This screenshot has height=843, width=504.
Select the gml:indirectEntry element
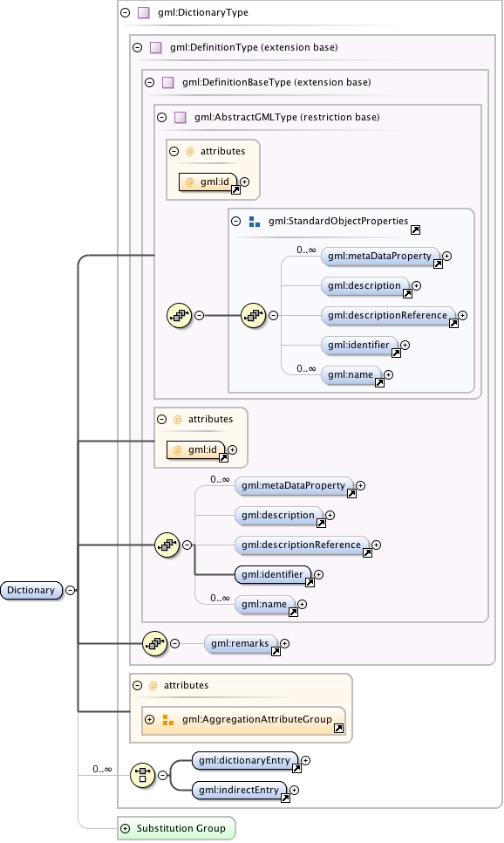pos(239,791)
